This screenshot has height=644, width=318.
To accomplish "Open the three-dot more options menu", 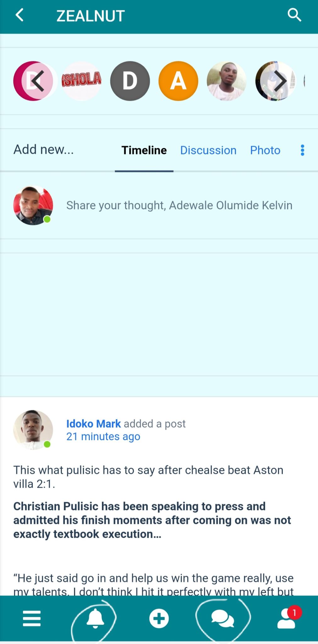I will pyautogui.click(x=302, y=150).
